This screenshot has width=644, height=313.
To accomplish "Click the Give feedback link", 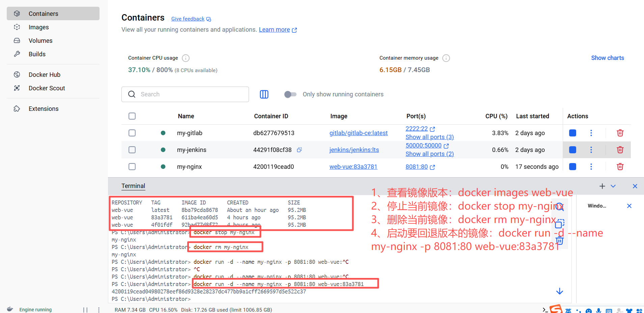I will click(x=191, y=19).
